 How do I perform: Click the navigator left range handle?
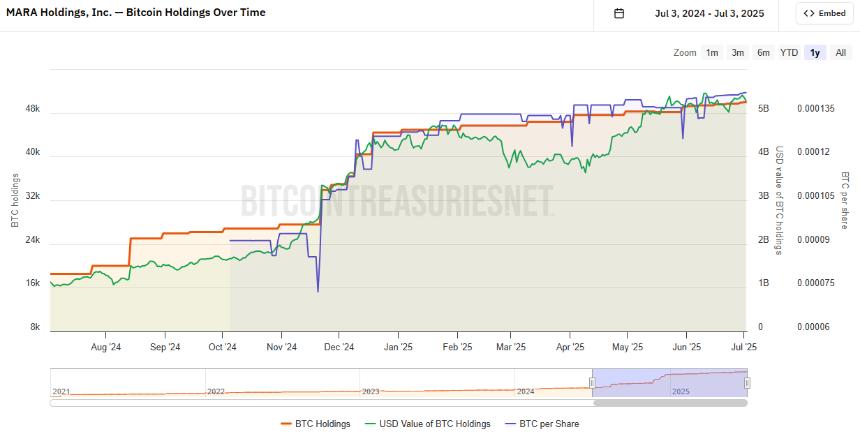593,383
